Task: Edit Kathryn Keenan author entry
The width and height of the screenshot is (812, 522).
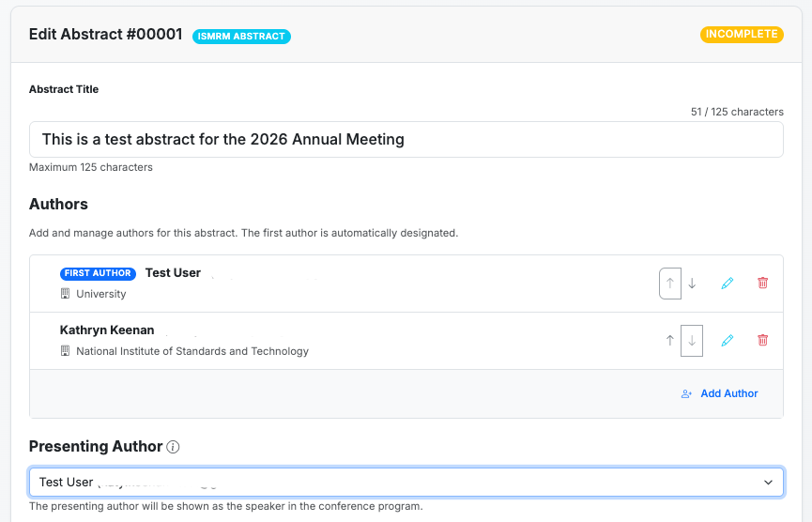Action: click(x=728, y=340)
